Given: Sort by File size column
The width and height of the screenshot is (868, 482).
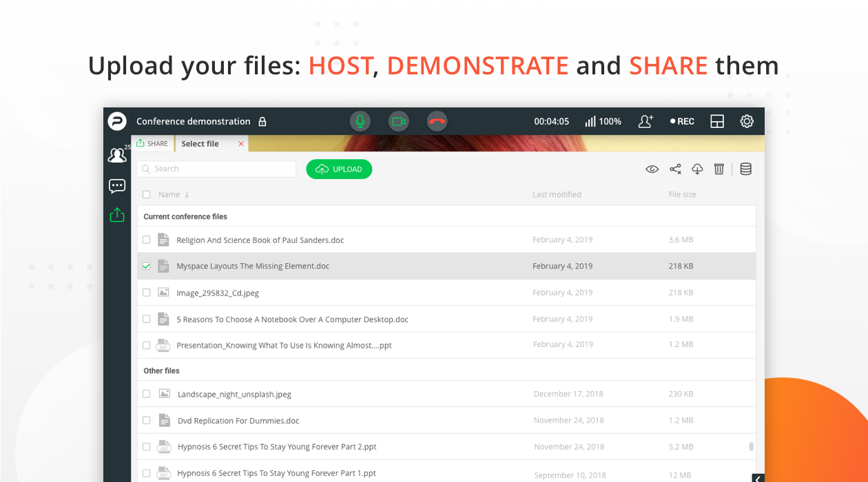Looking at the screenshot, I should 682,195.
